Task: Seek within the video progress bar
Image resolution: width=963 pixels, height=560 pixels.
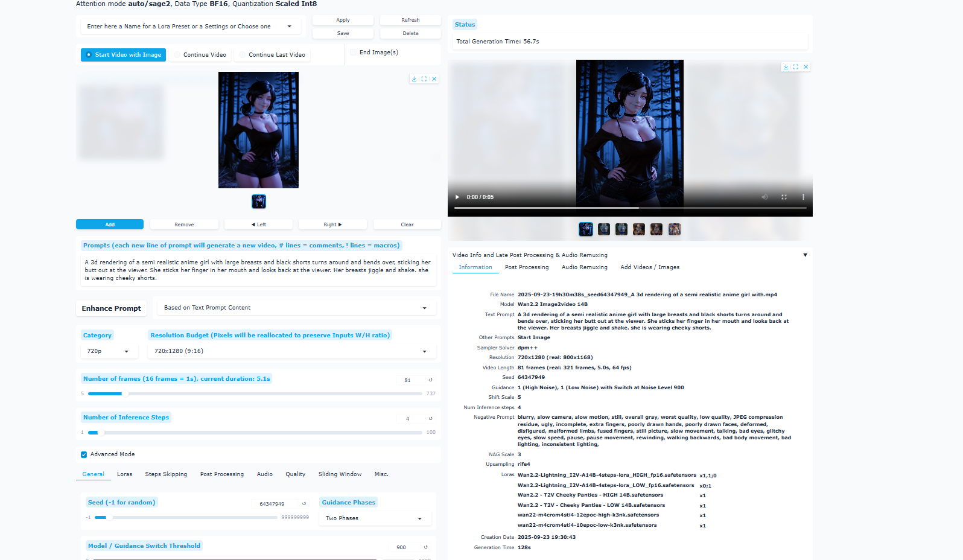Action: coord(630,208)
